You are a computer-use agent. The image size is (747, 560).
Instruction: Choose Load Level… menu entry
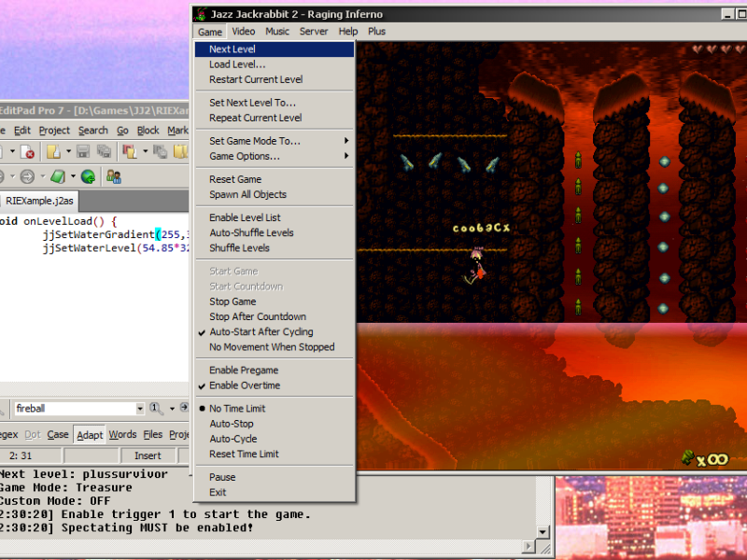click(x=274, y=64)
